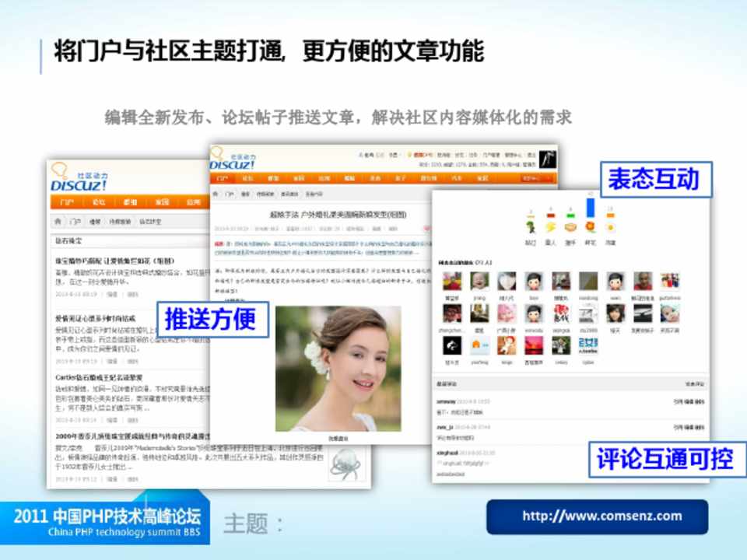Click the handshake reaction emoji
This screenshot has width=747, height=560.
coord(570,227)
